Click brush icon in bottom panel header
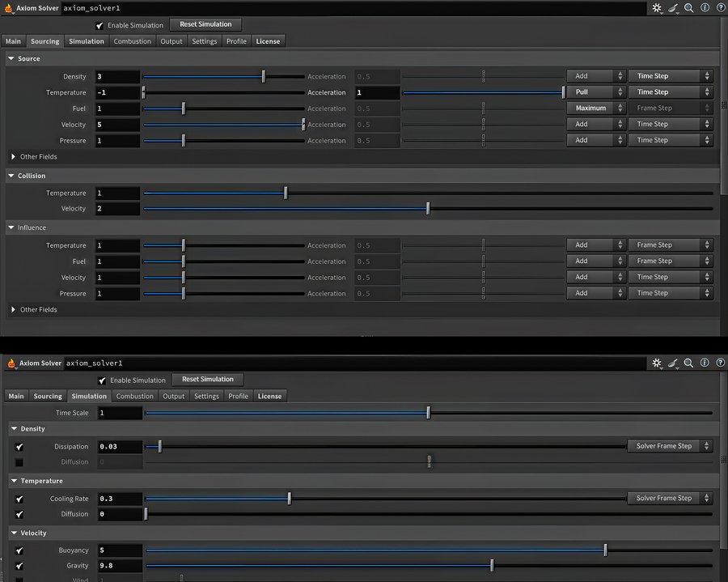728x582 pixels. [673, 363]
